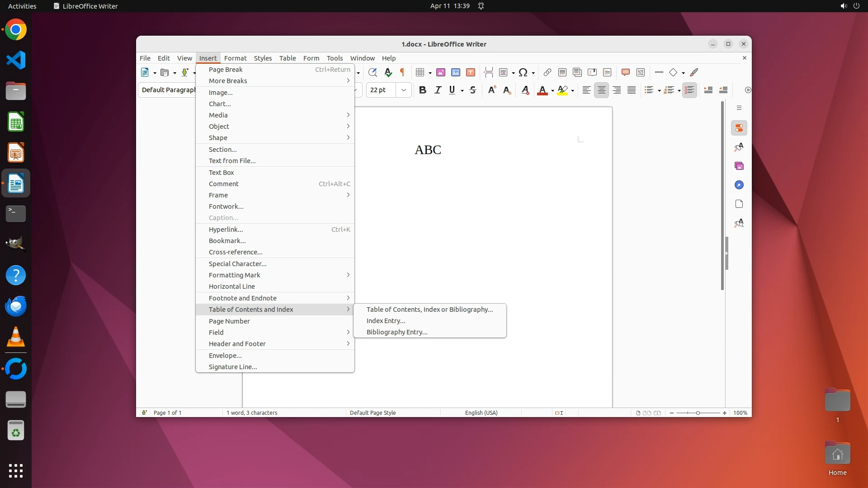
Task: Click the Page Number menu entry
Action: point(229,321)
